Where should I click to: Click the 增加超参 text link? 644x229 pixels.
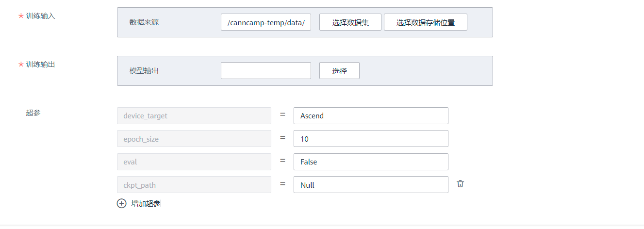coord(146,204)
